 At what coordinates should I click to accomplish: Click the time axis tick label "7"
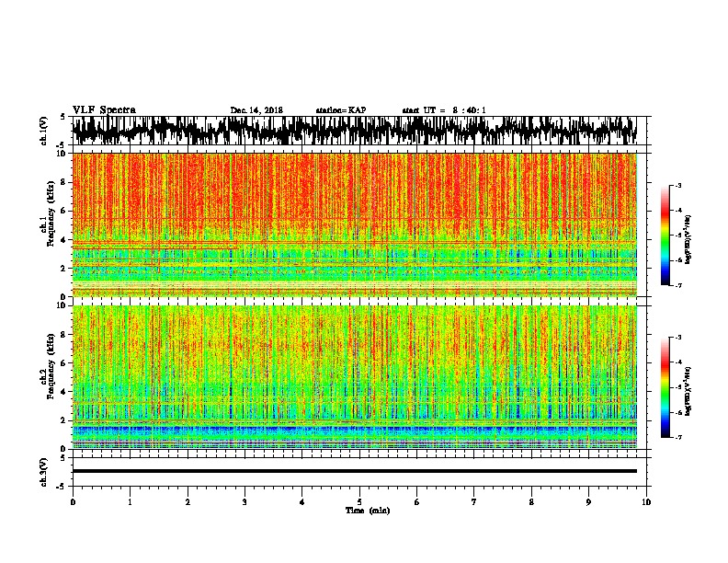(474, 502)
